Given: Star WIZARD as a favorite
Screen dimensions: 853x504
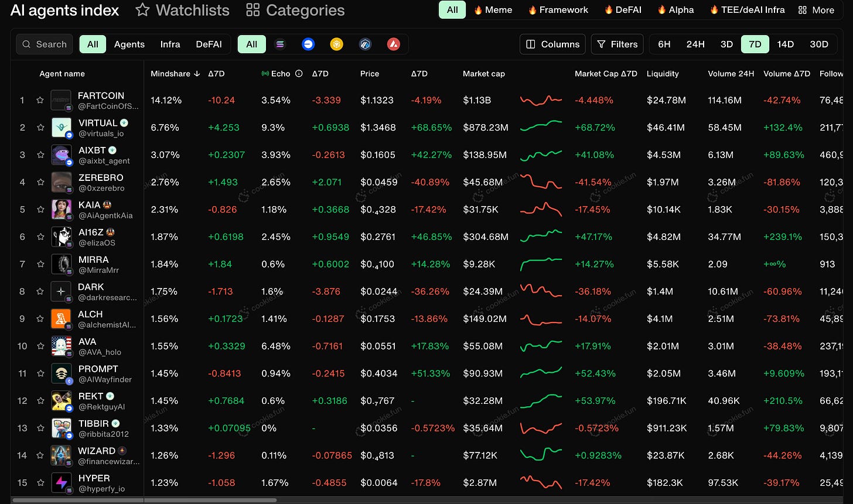Looking at the screenshot, I should click(x=40, y=455).
